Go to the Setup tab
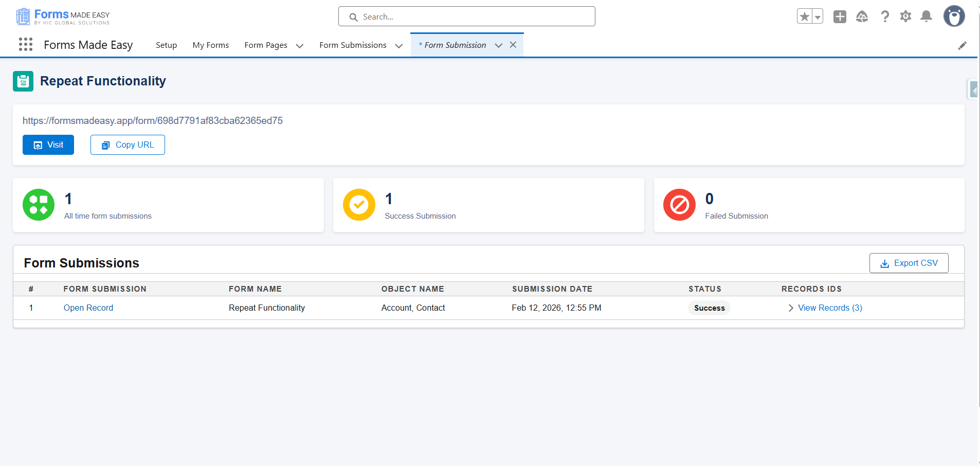This screenshot has width=980, height=466. click(x=166, y=45)
